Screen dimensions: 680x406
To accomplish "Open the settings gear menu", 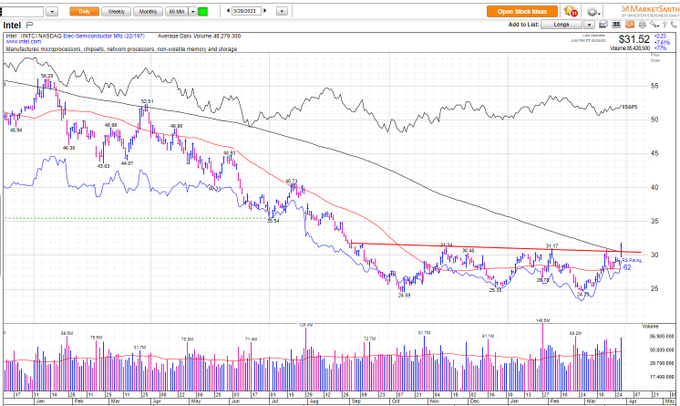I will [592, 12].
